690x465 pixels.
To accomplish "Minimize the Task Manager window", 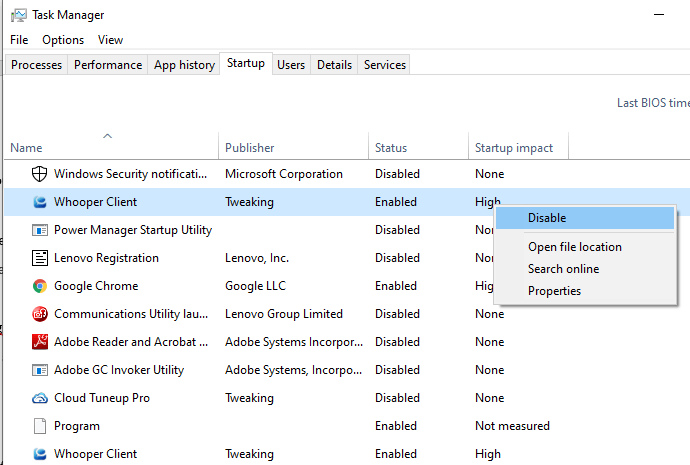I will [659, 15].
